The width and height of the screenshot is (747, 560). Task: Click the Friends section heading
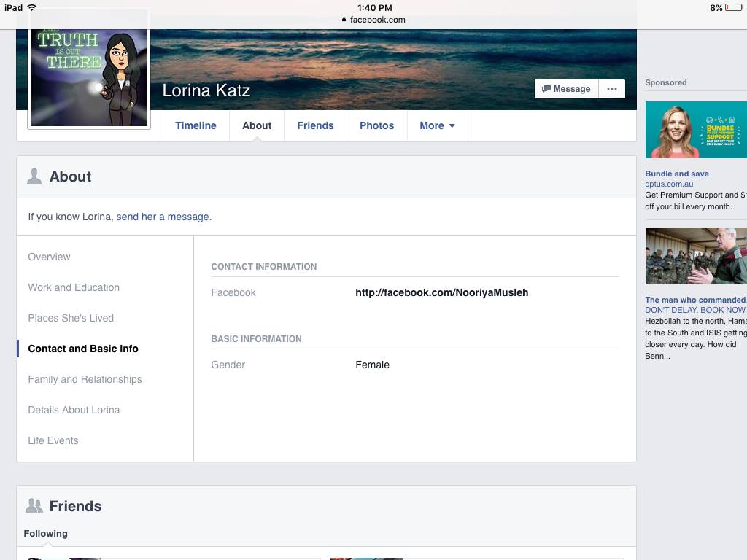[75, 506]
